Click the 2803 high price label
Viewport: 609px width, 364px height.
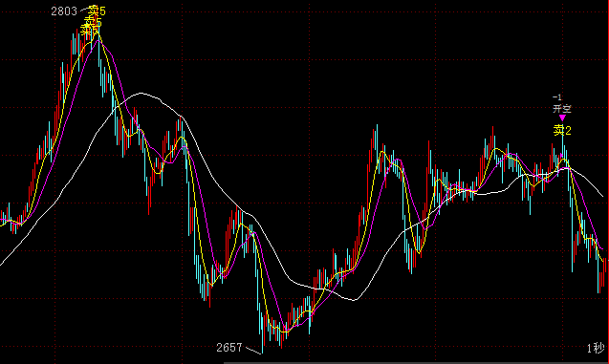[x=64, y=11]
